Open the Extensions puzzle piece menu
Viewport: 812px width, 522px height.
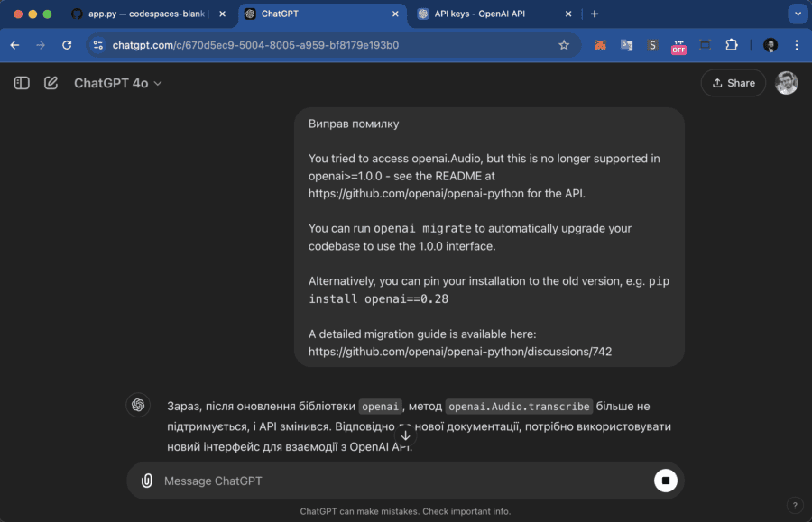[x=731, y=45]
